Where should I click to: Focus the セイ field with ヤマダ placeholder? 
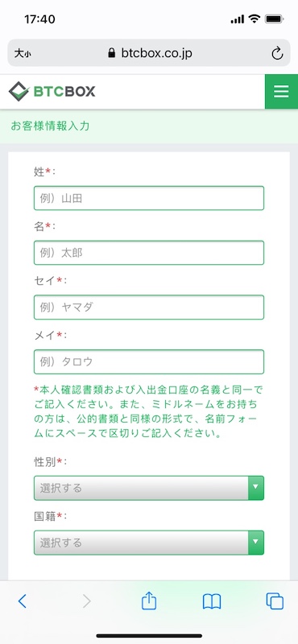149,308
